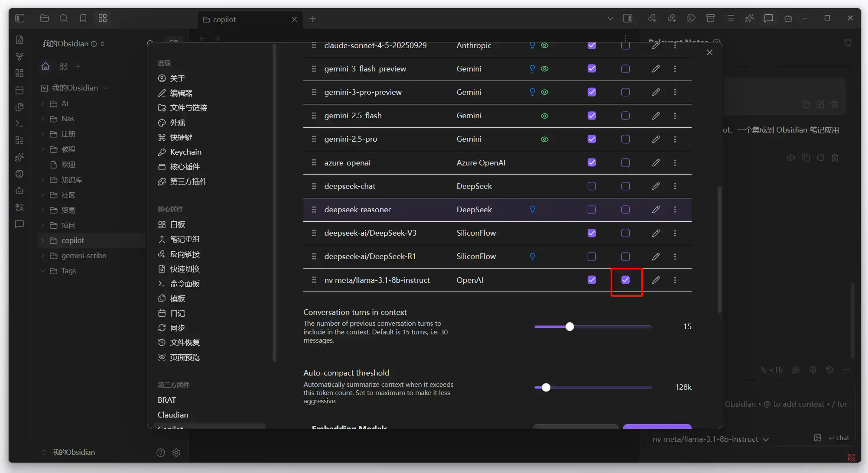The image size is (868, 473).
Task: Click the help icon near vault name
Action: click(161, 453)
